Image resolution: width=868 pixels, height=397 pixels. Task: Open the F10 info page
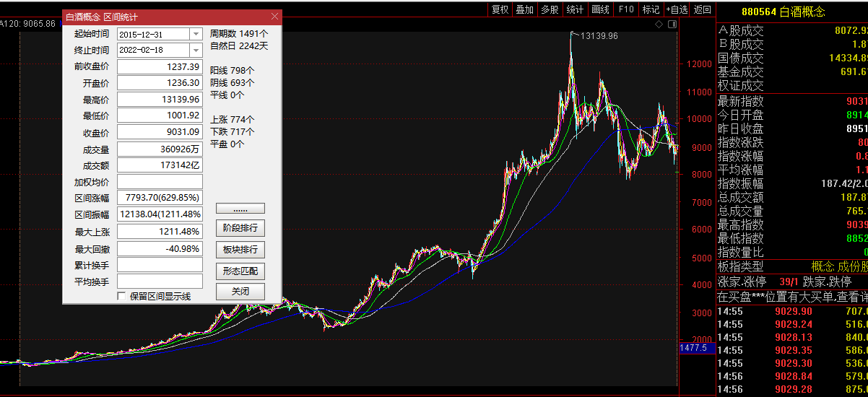pyautogui.click(x=626, y=9)
